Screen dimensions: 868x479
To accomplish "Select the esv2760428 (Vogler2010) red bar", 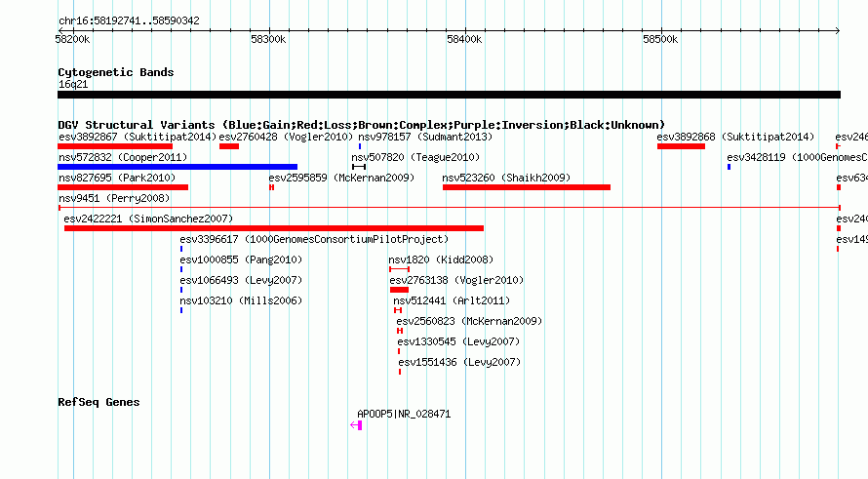I will pos(229,146).
